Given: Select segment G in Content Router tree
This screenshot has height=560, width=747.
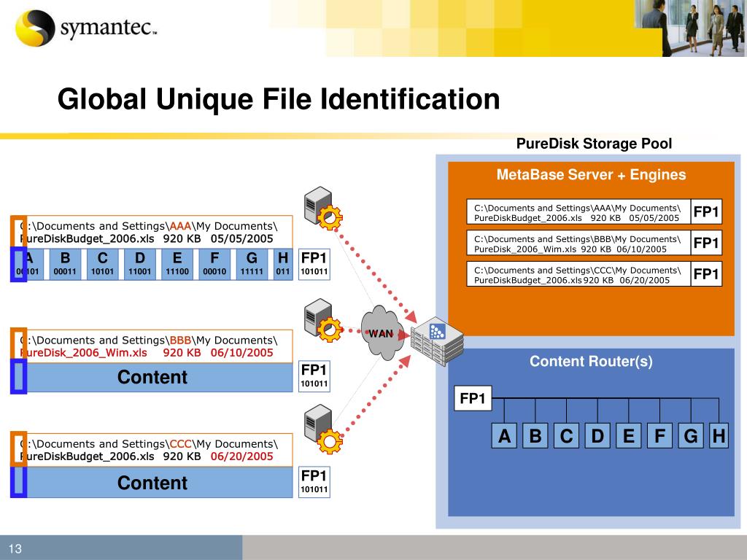Looking at the screenshot, I should [691, 436].
